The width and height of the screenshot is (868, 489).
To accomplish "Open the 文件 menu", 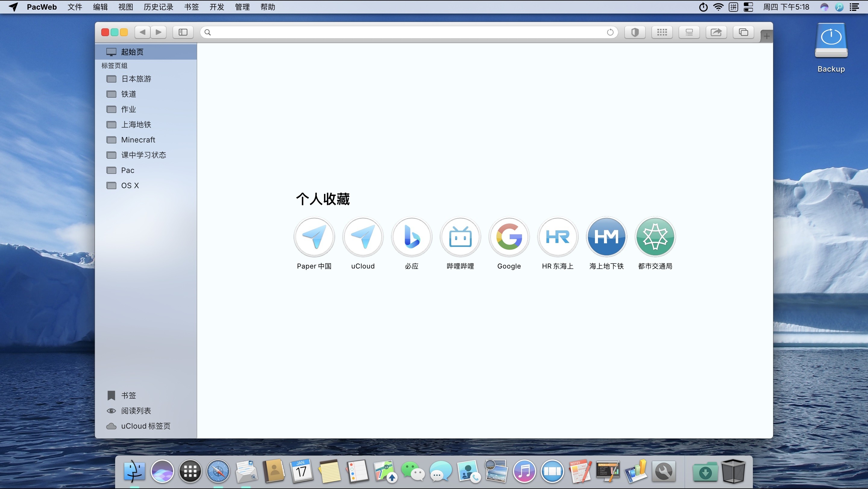I will click(75, 7).
